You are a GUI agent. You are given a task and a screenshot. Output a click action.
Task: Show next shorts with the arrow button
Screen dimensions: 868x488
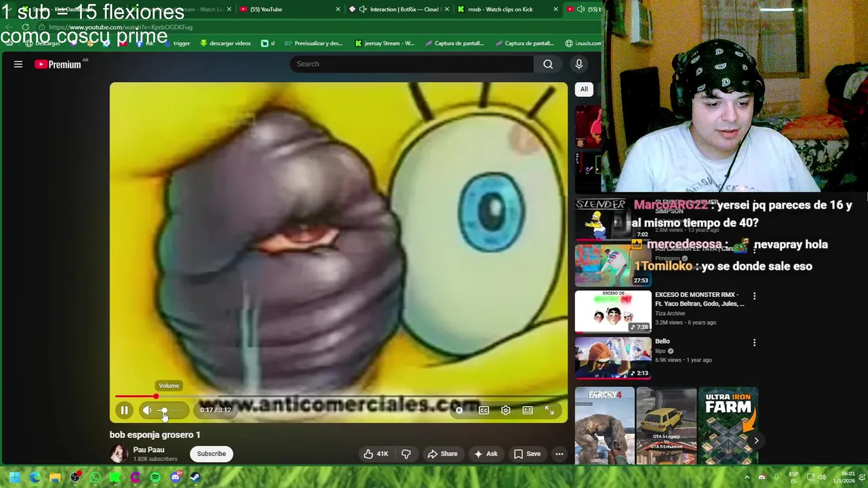coord(756,441)
